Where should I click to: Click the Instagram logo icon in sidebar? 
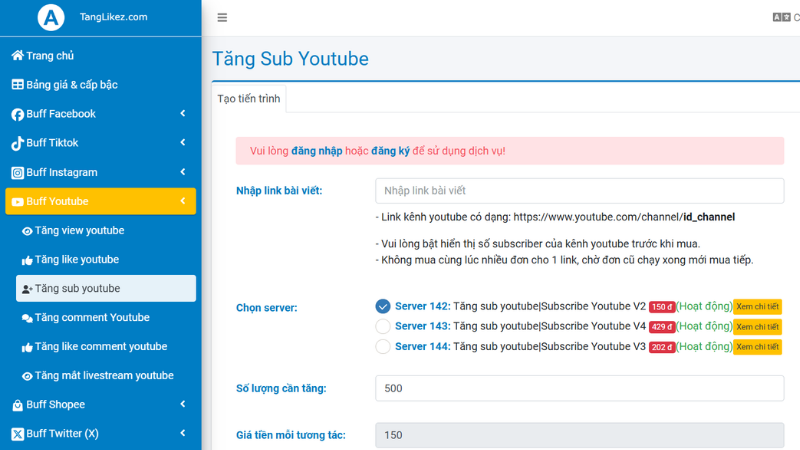coord(17,173)
